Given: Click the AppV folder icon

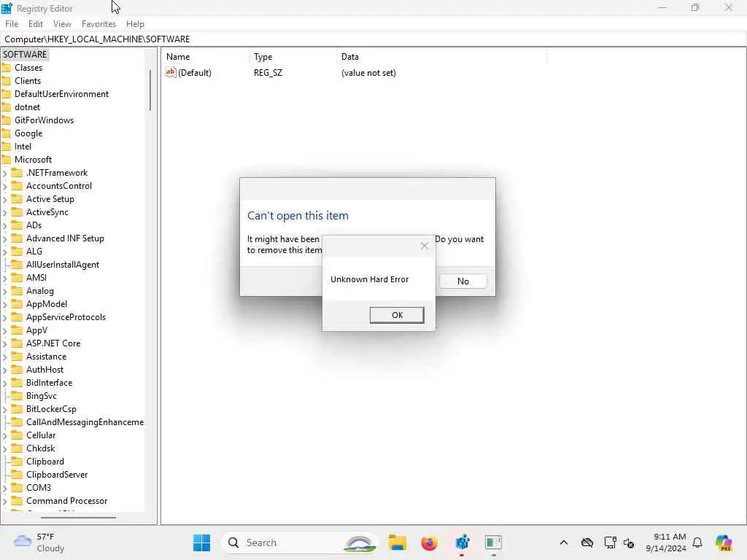Looking at the screenshot, I should point(17,330).
